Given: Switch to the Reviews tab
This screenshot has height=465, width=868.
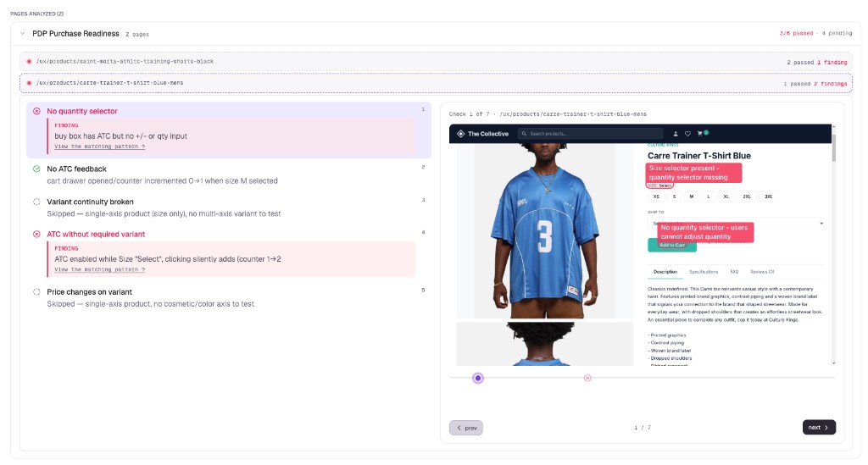Looking at the screenshot, I should 762,272.
